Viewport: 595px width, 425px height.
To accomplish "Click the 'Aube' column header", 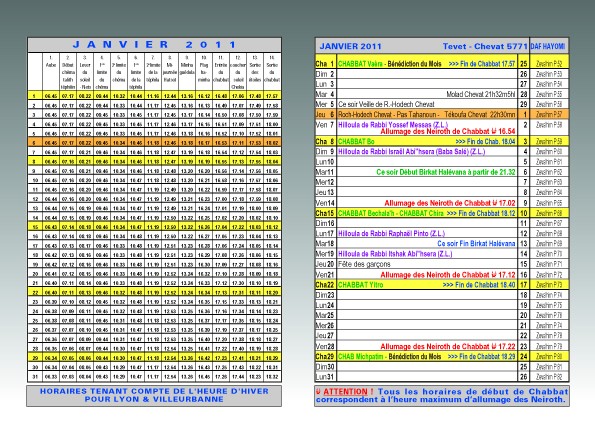I will (50, 65).
